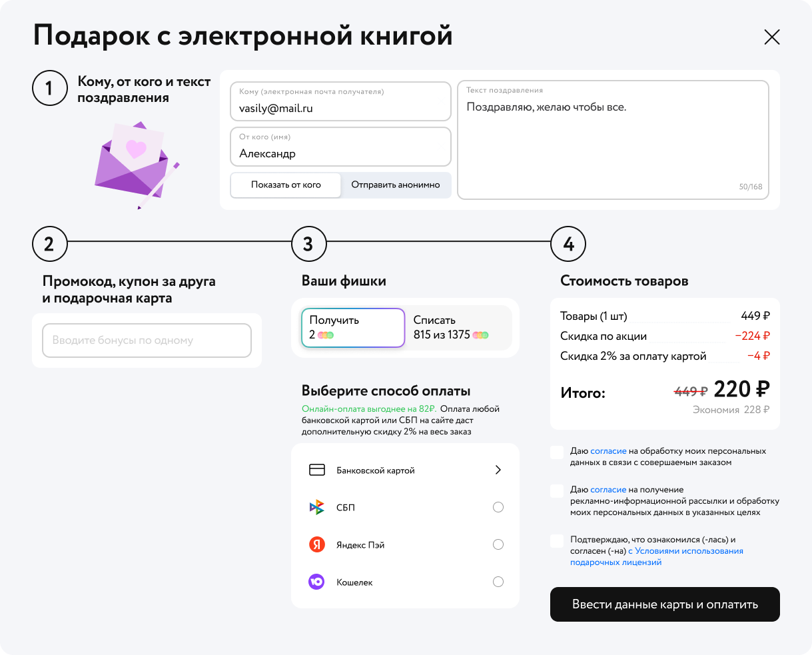
Task: Click the promo code input field
Action: click(147, 340)
